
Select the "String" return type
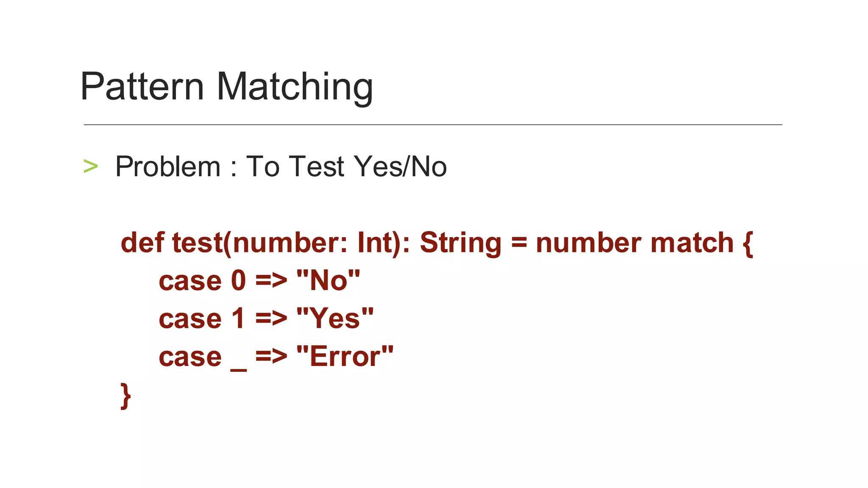(x=461, y=243)
